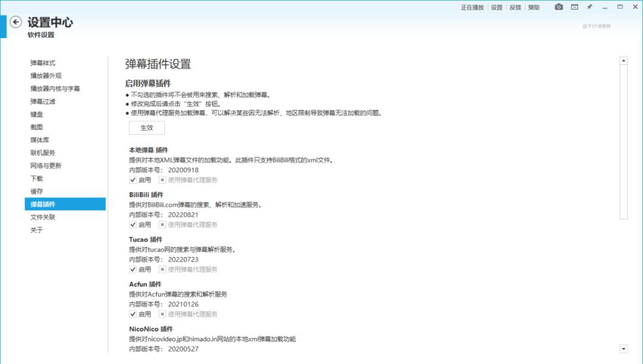Toggle the pin-window-on-top icon

point(589,8)
